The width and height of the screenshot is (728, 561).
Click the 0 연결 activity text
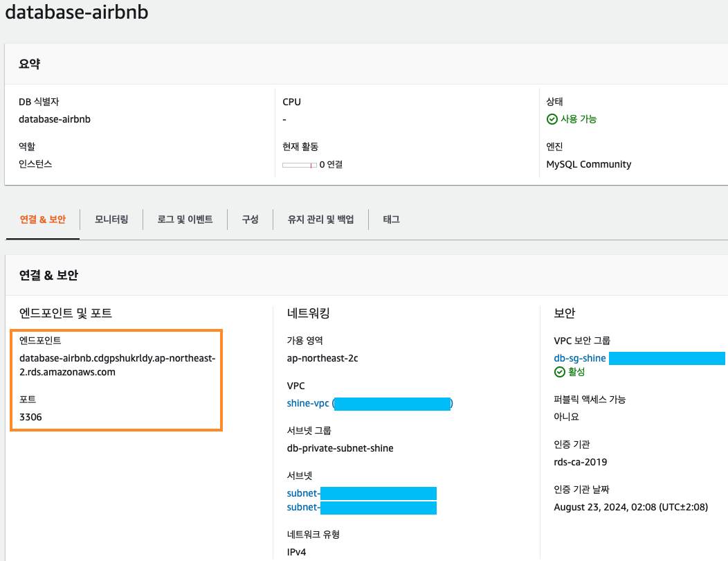pos(331,165)
